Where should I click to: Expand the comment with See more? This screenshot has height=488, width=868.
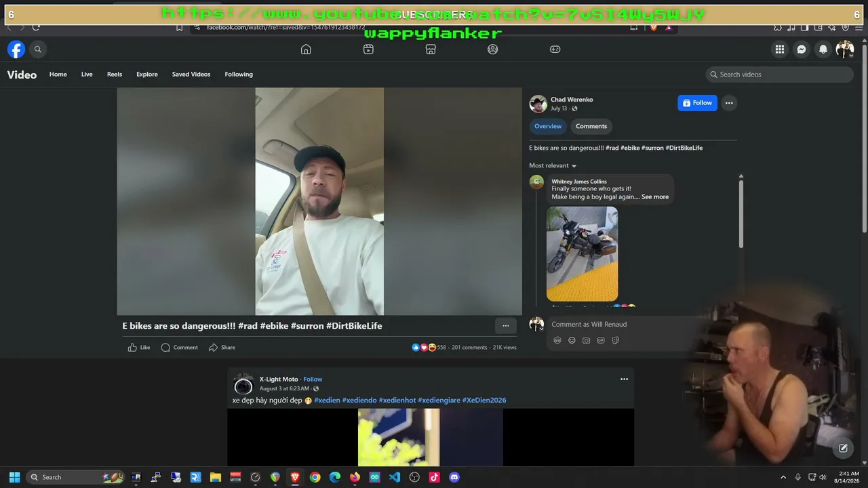click(655, 197)
